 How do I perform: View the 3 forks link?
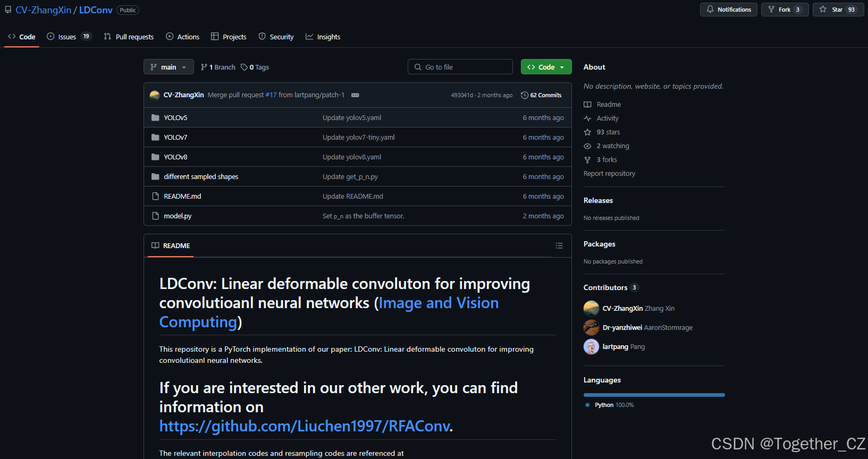coord(606,159)
